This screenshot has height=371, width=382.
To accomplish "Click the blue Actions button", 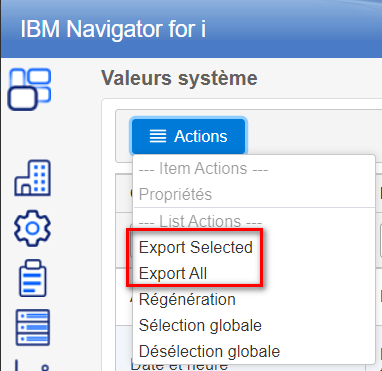I will coord(189,136).
